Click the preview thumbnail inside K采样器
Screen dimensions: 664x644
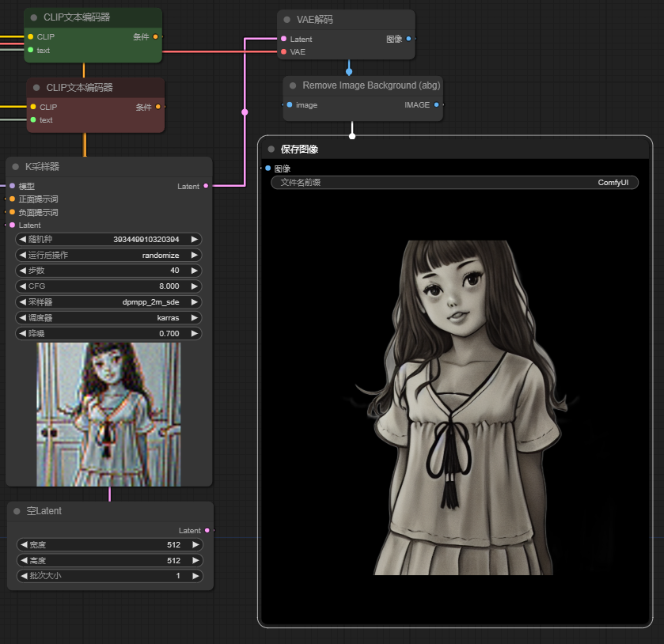coord(108,414)
